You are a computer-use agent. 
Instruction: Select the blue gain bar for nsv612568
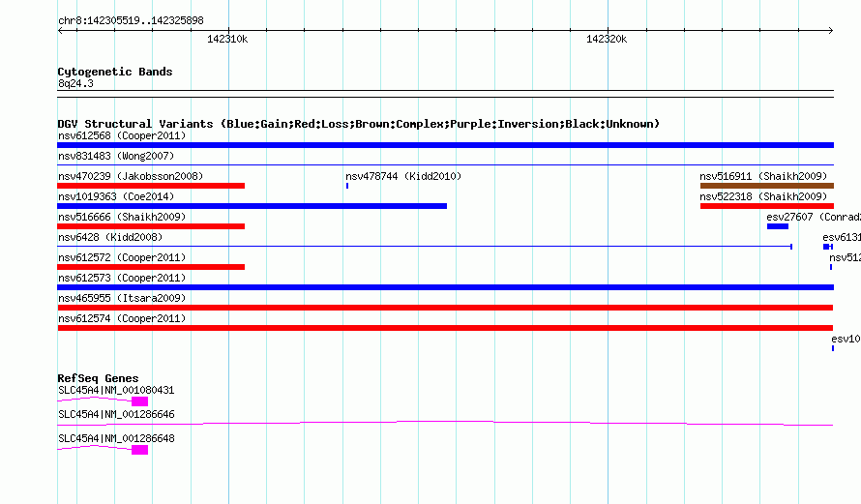(445, 145)
